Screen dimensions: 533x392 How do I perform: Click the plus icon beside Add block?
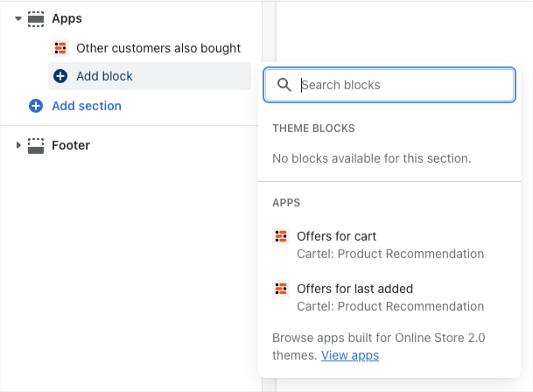[x=60, y=76]
